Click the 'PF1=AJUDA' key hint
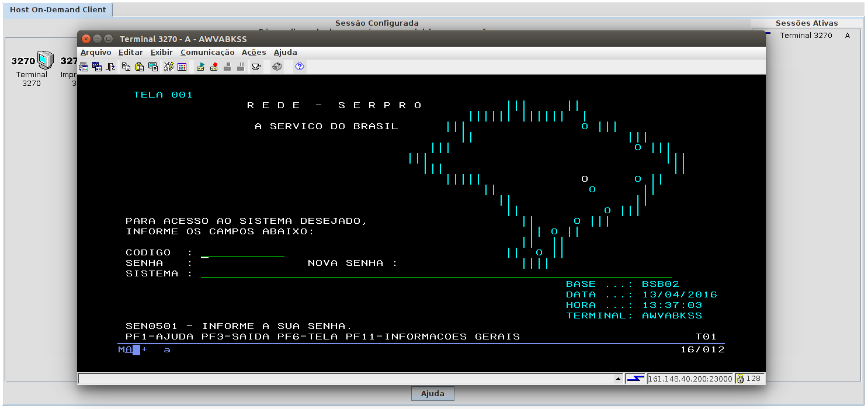The width and height of the screenshot is (868, 409). (160, 337)
